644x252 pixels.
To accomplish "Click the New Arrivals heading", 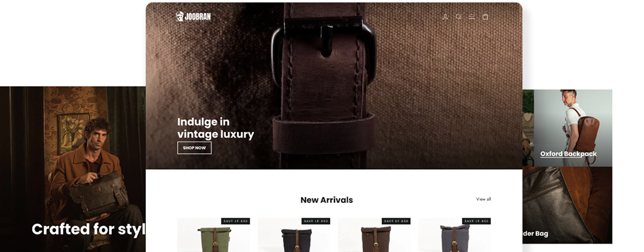I will pyautogui.click(x=327, y=200).
